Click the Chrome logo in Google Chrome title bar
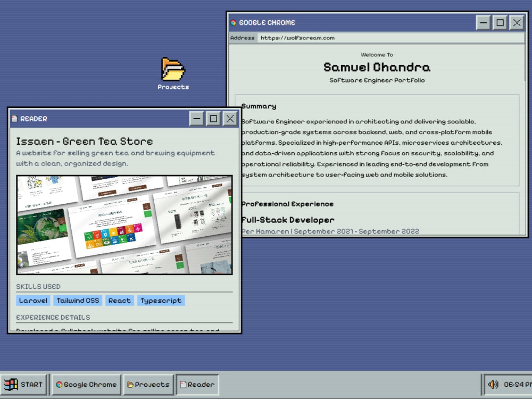 [x=233, y=23]
